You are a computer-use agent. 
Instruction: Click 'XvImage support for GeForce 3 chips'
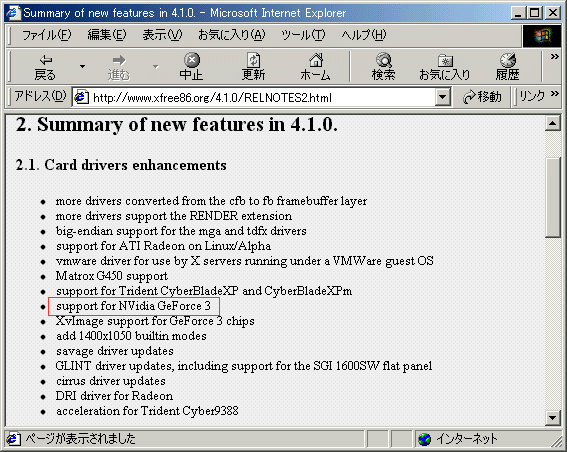tap(155, 321)
